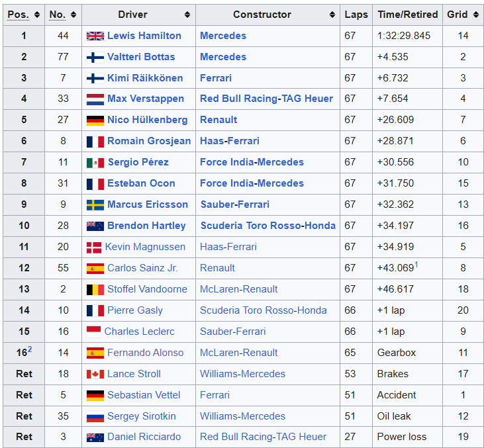484x448 pixels.
Task: Sort table by the Pos. column arrows
Action: (x=37, y=15)
